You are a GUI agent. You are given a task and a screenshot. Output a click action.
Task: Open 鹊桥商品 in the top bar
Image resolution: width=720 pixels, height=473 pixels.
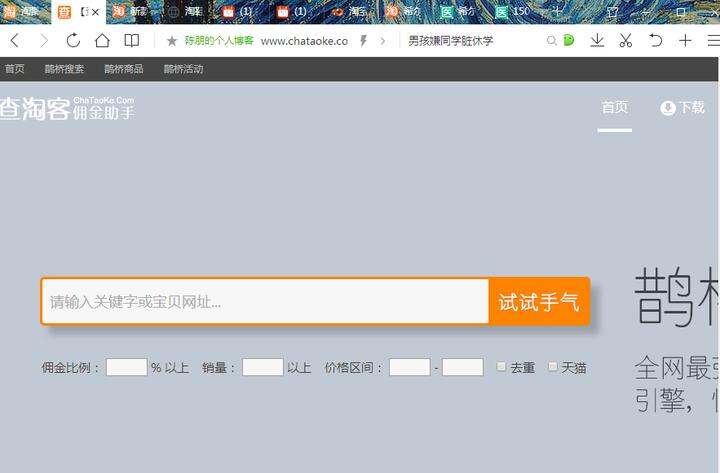pos(124,69)
